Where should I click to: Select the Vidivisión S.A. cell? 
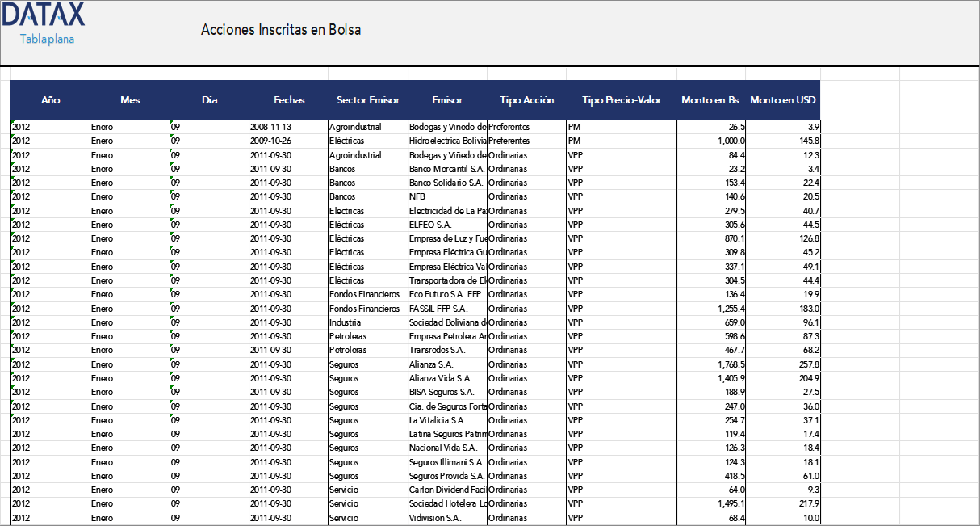tap(447, 518)
